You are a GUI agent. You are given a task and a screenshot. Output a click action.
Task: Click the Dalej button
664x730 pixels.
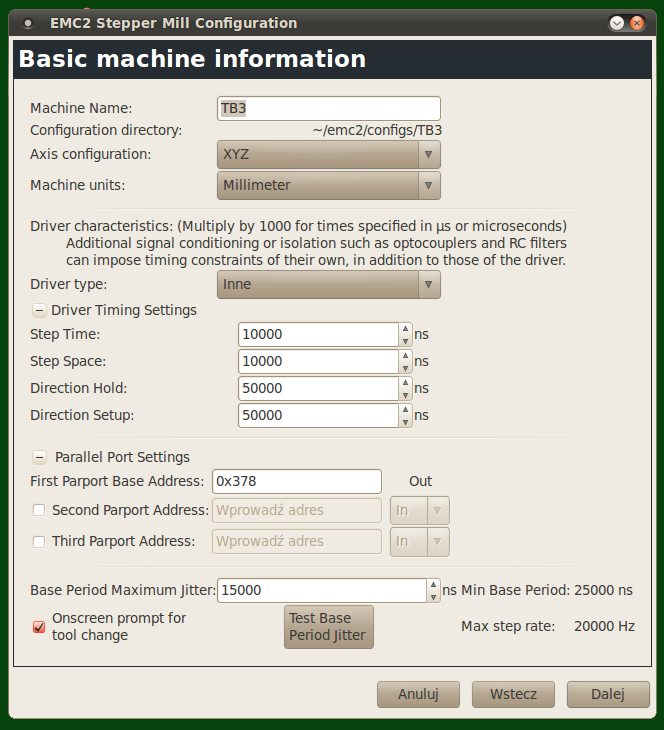(x=608, y=694)
